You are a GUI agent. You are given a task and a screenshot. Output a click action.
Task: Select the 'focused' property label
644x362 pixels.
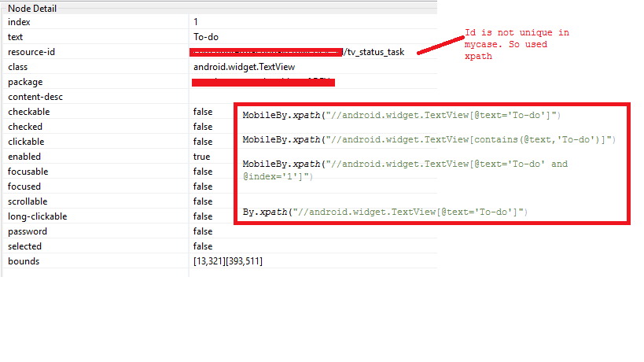[x=24, y=187]
